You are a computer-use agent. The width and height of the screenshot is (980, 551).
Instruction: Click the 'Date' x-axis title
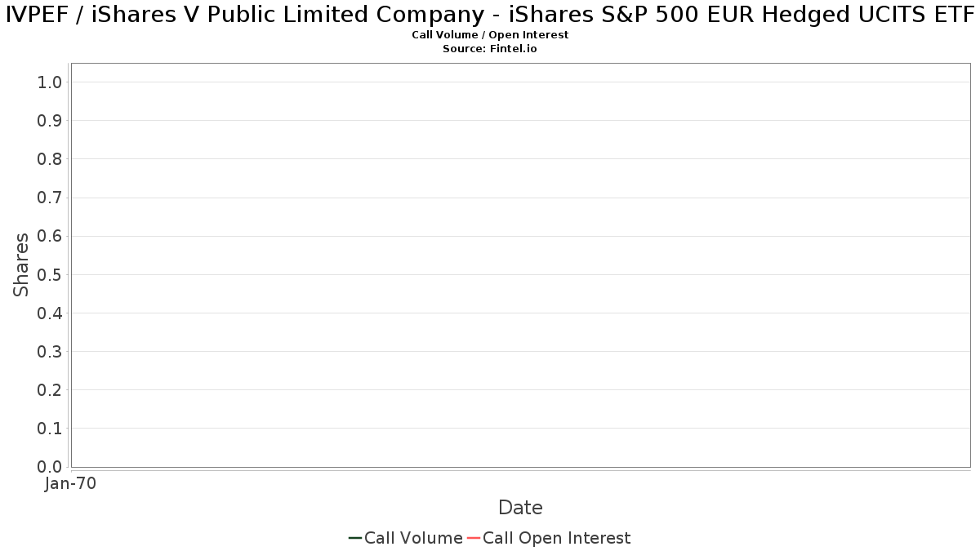(520, 508)
